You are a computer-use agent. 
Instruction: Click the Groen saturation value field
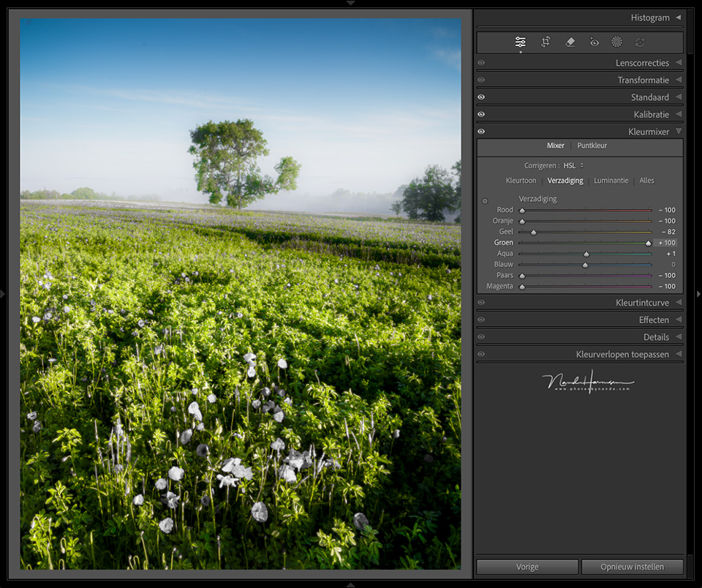tap(665, 243)
